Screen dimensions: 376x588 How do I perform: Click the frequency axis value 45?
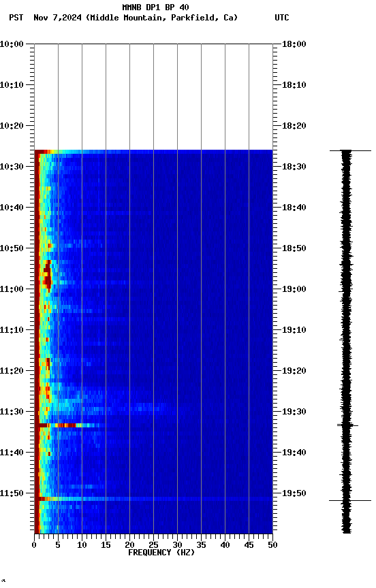tap(249, 545)
